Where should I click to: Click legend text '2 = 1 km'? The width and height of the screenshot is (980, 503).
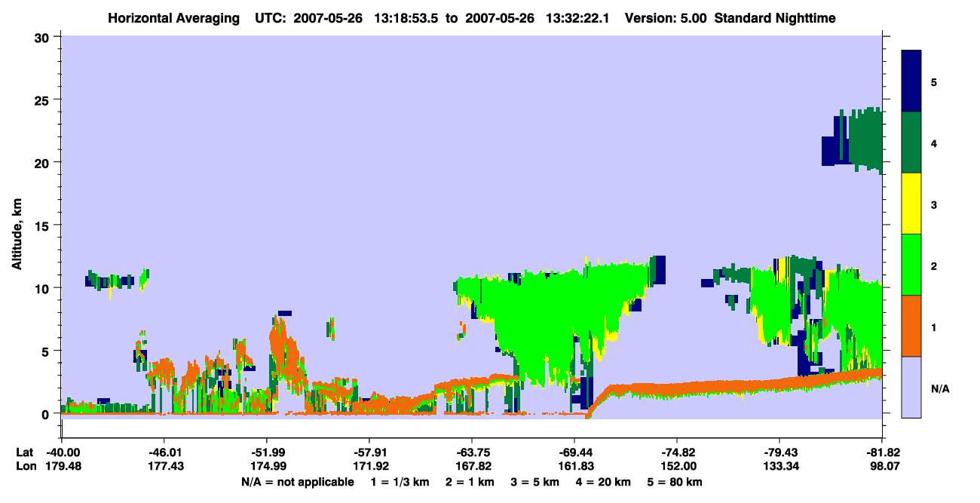coord(470,482)
